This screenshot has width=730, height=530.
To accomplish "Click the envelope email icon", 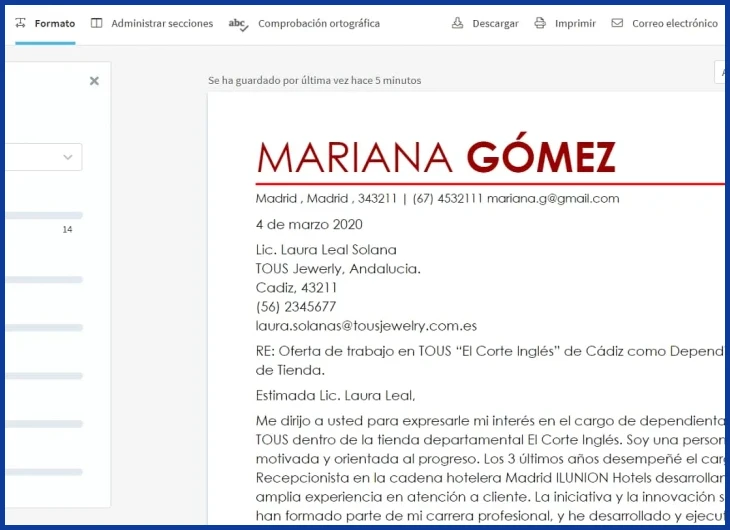I will (x=617, y=23).
